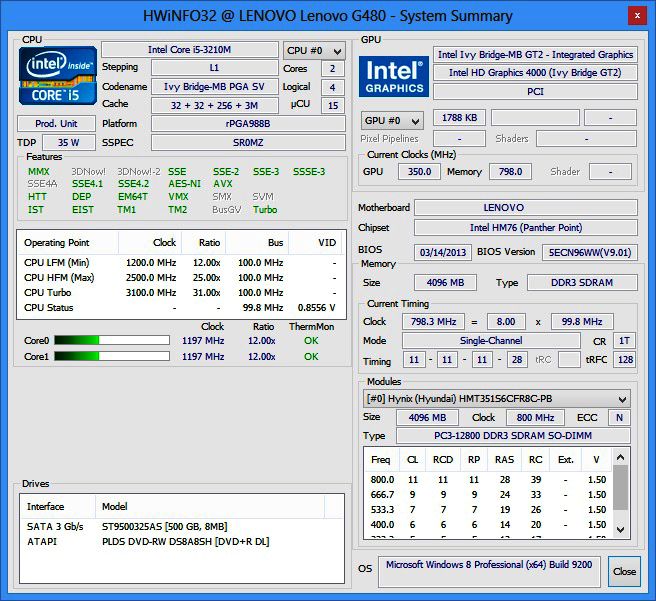Screen dimensions: 656x601
Task: Close the System Summary window with the red X
Action: pyautogui.click(x=635, y=16)
